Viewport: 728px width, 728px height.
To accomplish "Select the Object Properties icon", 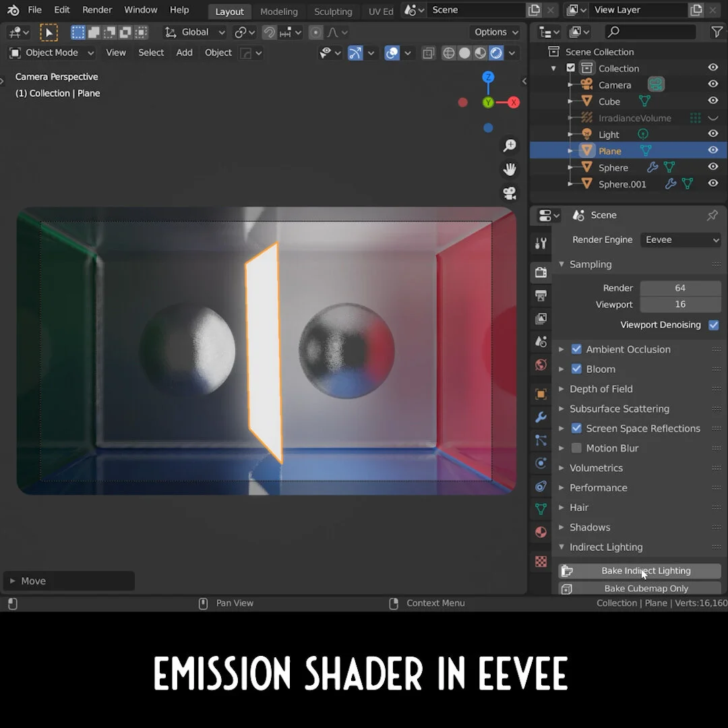I will (x=540, y=394).
